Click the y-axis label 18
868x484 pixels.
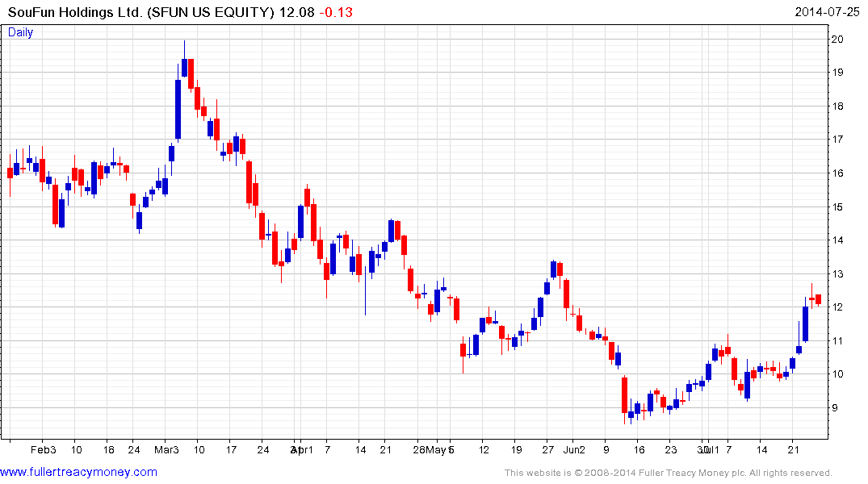837,106
